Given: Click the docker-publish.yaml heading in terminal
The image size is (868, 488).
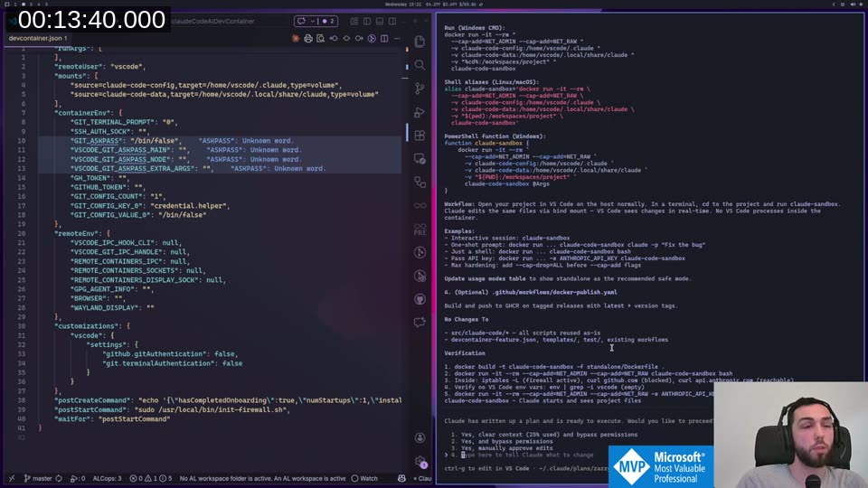Looking at the screenshot, I should point(531,292).
